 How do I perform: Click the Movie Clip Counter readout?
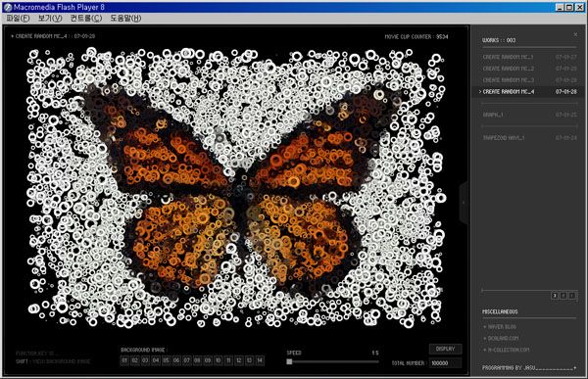click(x=416, y=37)
